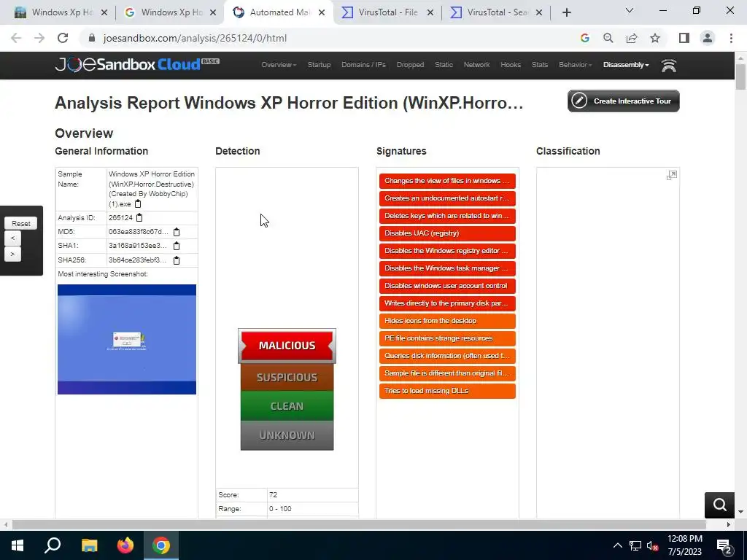Launch Firefox from taskbar

click(125, 545)
